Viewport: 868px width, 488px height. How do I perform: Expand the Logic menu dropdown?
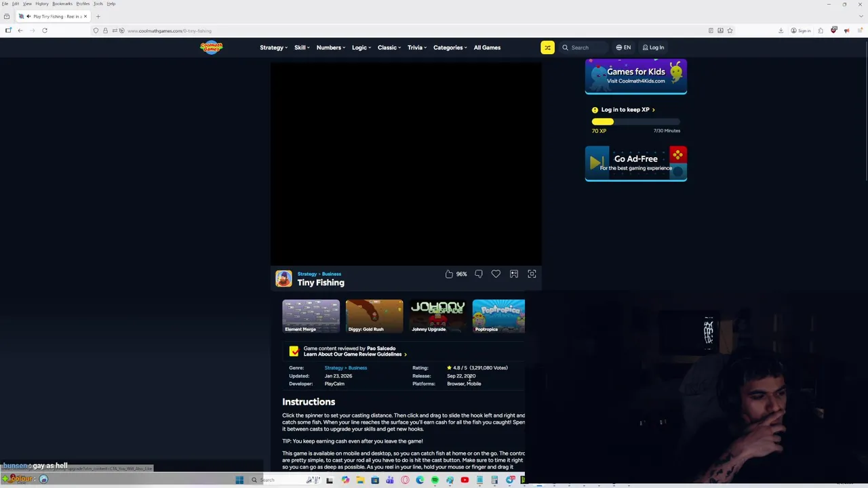[361, 47]
